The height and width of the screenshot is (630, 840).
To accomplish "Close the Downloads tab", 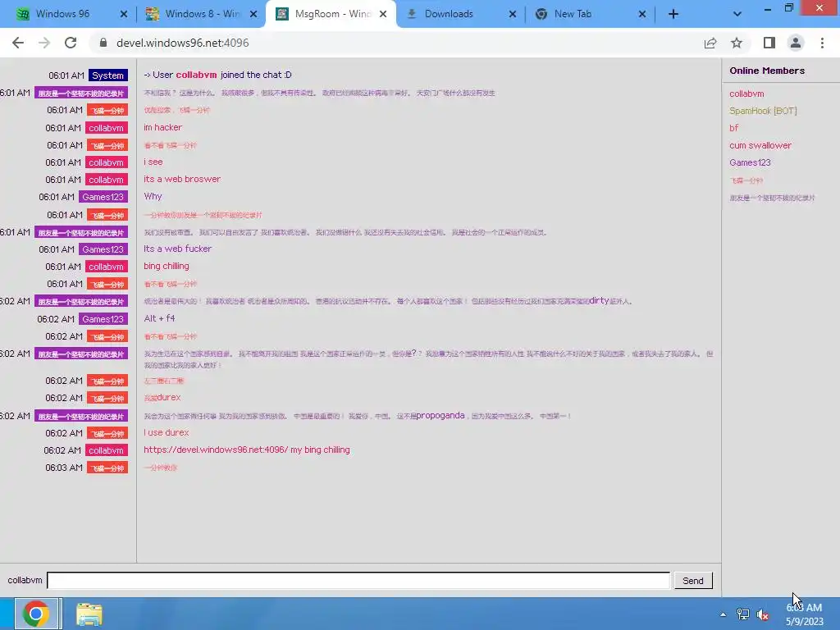I will pyautogui.click(x=513, y=14).
